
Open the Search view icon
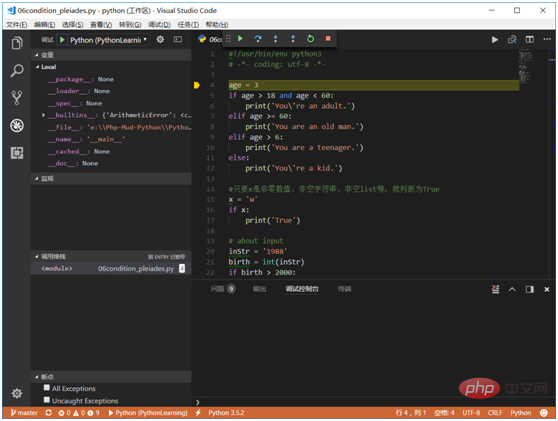click(x=17, y=70)
